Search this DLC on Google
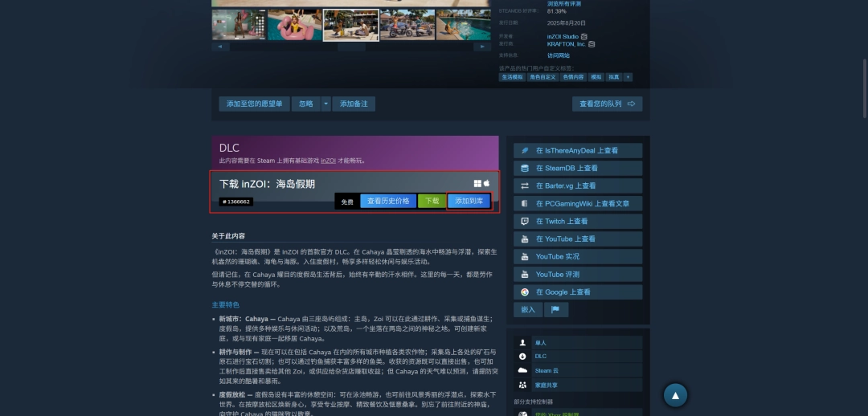The image size is (868, 416). click(x=578, y=292)
